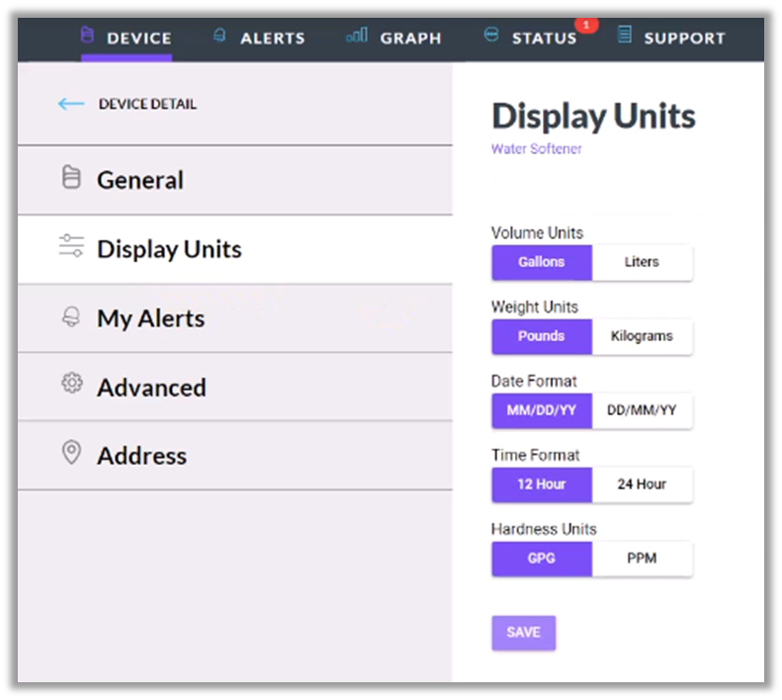Click the Water Softener link
Image resolution: width=782 pixels, height=700 pixels.
(537, 149)
